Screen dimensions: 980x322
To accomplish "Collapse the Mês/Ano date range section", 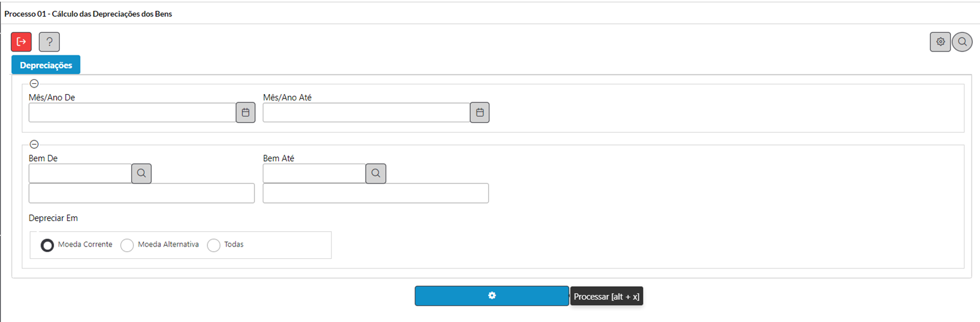I will 34,84.
